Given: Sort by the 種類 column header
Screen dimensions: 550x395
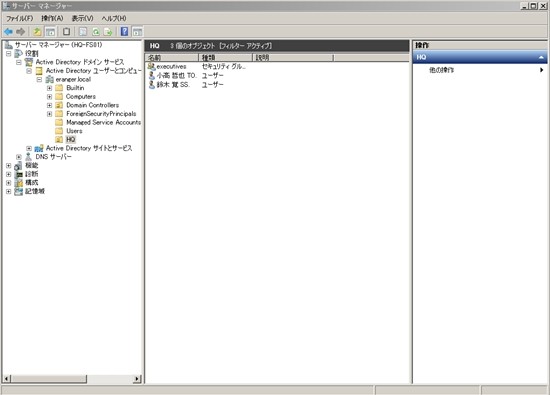Looking at the screenshot, I should click(226, 58).
